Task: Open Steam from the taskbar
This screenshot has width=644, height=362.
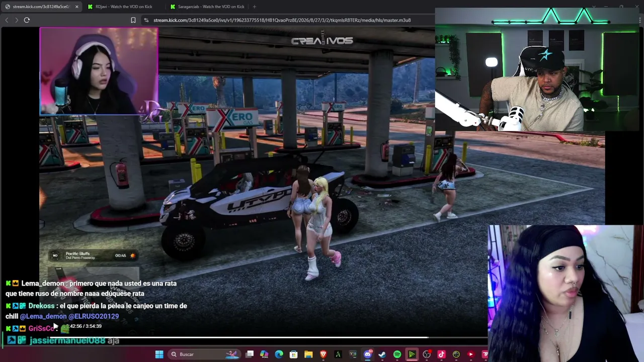Action: (382, 354)
